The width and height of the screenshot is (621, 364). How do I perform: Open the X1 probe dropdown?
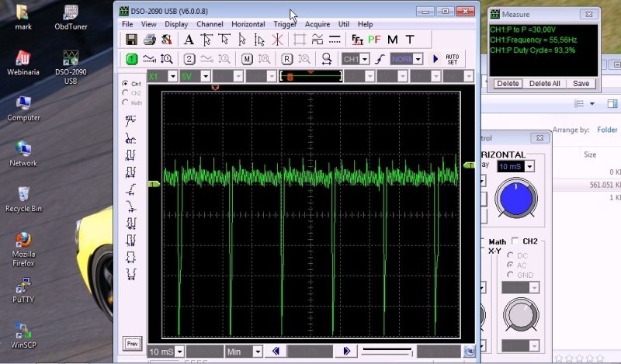pos(172,75)
